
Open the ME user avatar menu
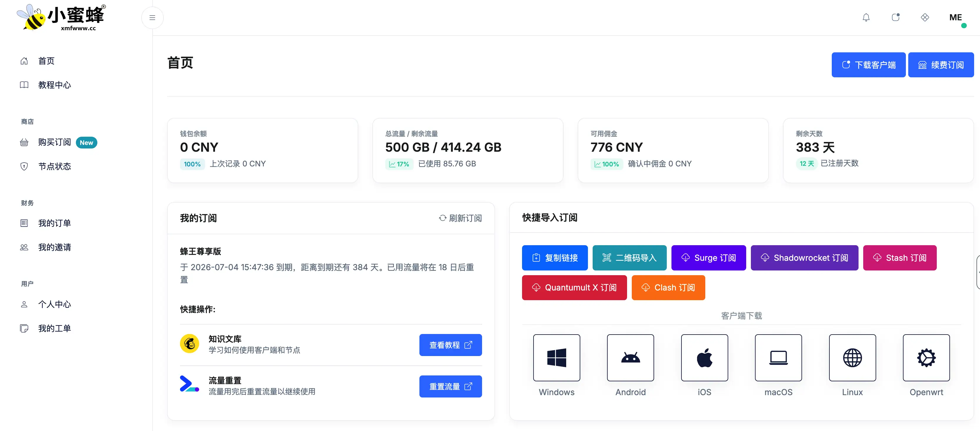click(x=956, y=17)
